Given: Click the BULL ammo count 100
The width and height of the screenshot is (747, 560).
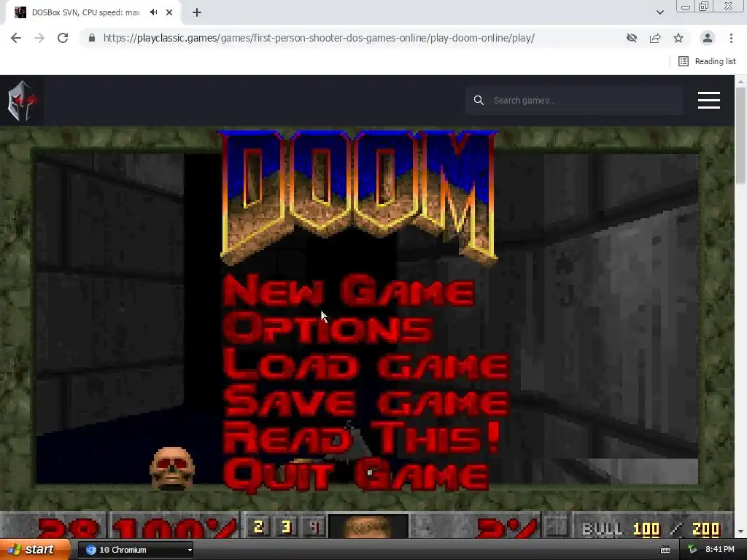Looking at the screenshot, I should (646, 529).
